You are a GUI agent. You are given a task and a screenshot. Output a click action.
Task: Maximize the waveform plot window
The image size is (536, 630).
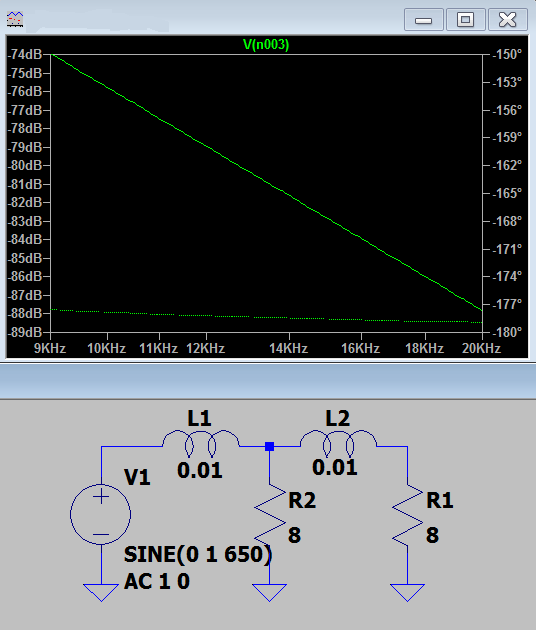coord(465,19)
